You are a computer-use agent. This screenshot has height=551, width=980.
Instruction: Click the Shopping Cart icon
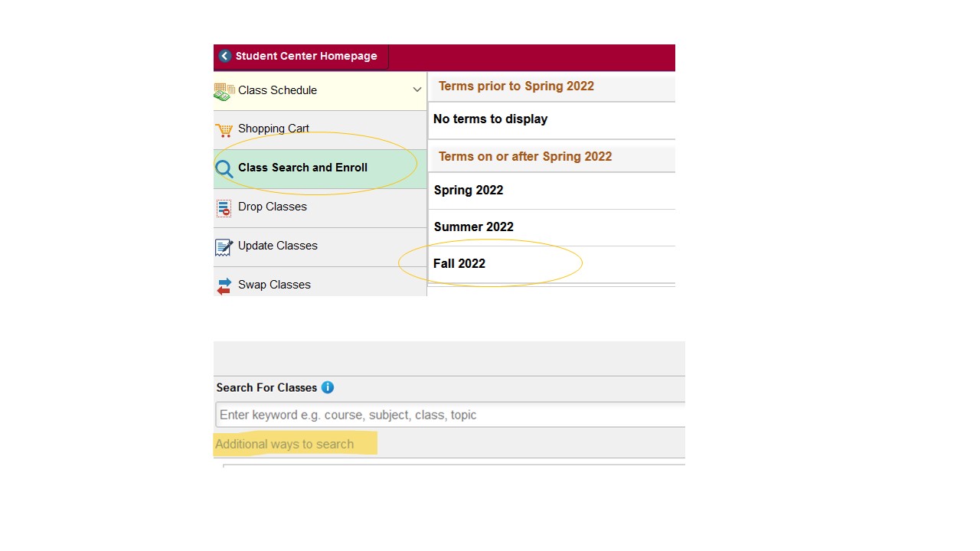click(224, 130)
